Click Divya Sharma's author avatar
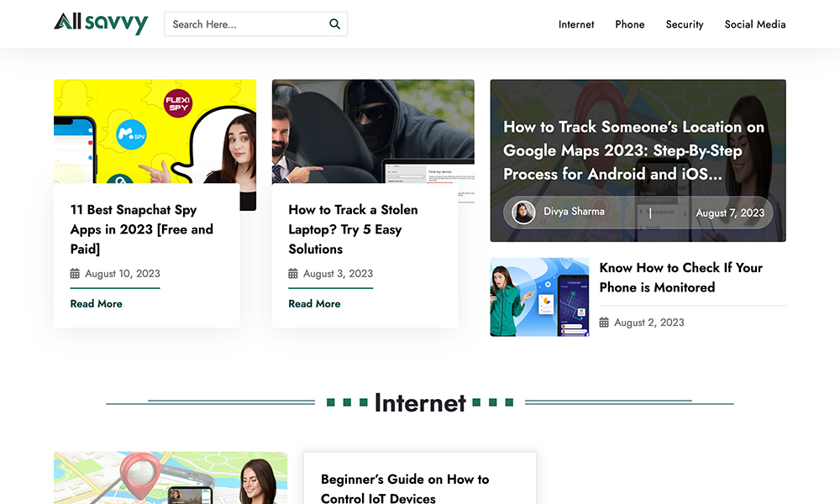Image resolution: width=840 pixels, height=504 pixels. 523,213
